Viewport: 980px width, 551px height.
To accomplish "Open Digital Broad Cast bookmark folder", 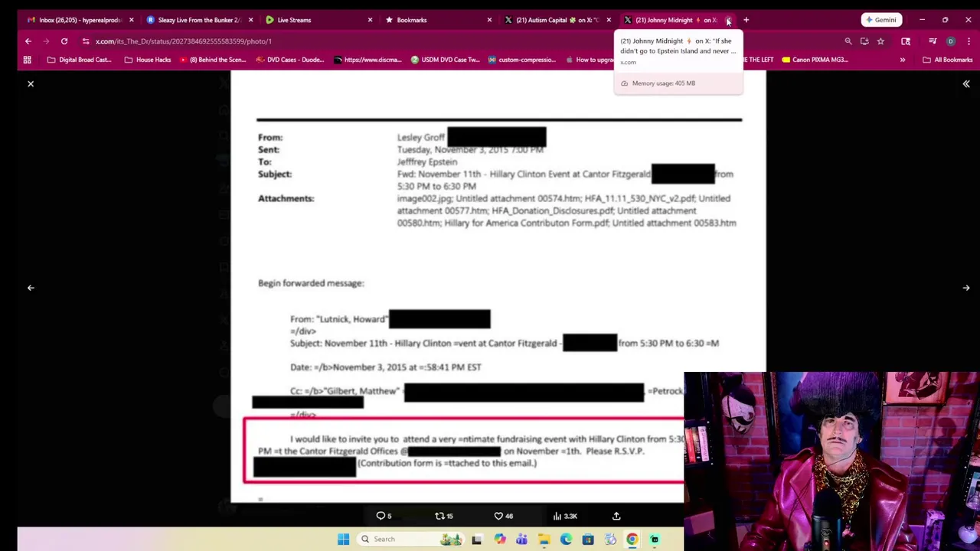I will pos(79,60).
